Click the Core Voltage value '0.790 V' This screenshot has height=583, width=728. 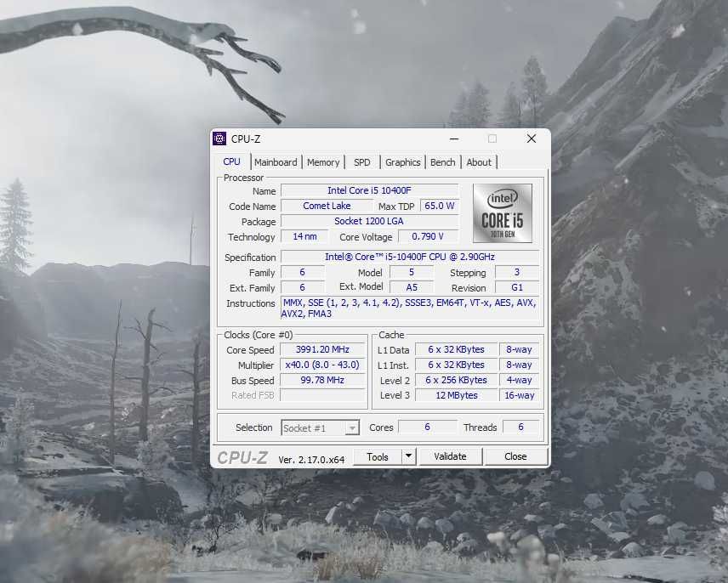click(428, 236)
